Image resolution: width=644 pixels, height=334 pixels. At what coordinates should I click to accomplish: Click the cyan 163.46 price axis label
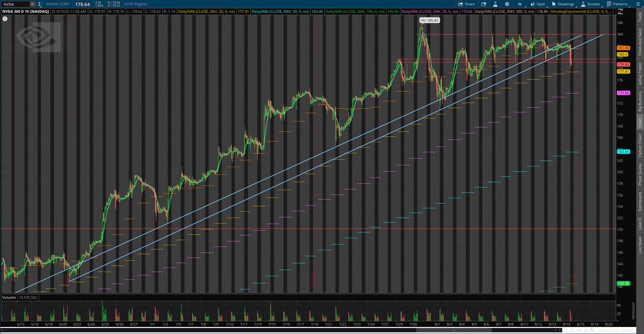623,152
